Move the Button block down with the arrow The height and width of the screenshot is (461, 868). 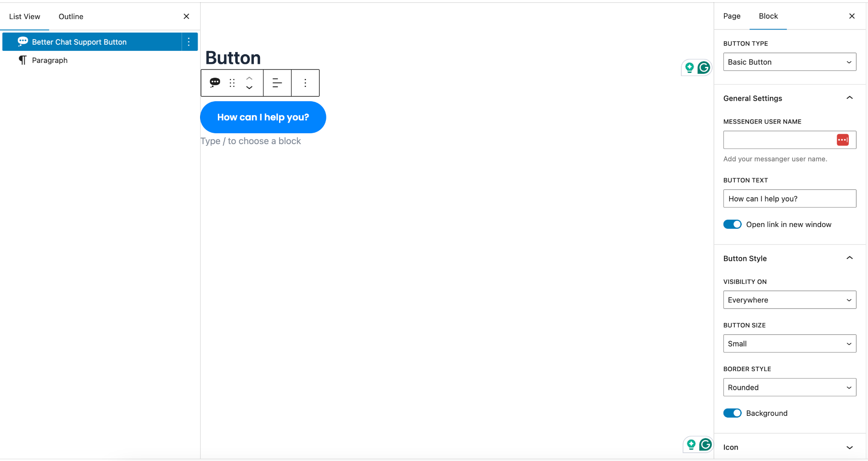click(x=249, y=87)
